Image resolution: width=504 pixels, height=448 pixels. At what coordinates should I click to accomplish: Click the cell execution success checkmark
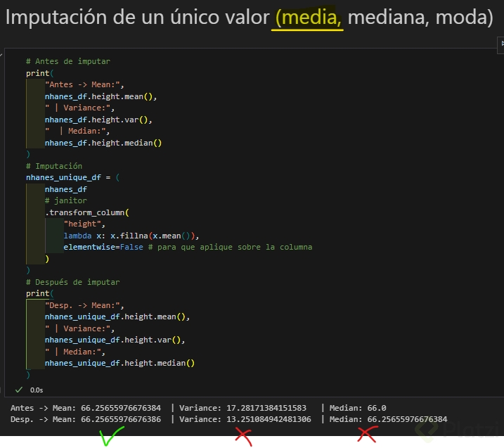[x=19, y=390]
